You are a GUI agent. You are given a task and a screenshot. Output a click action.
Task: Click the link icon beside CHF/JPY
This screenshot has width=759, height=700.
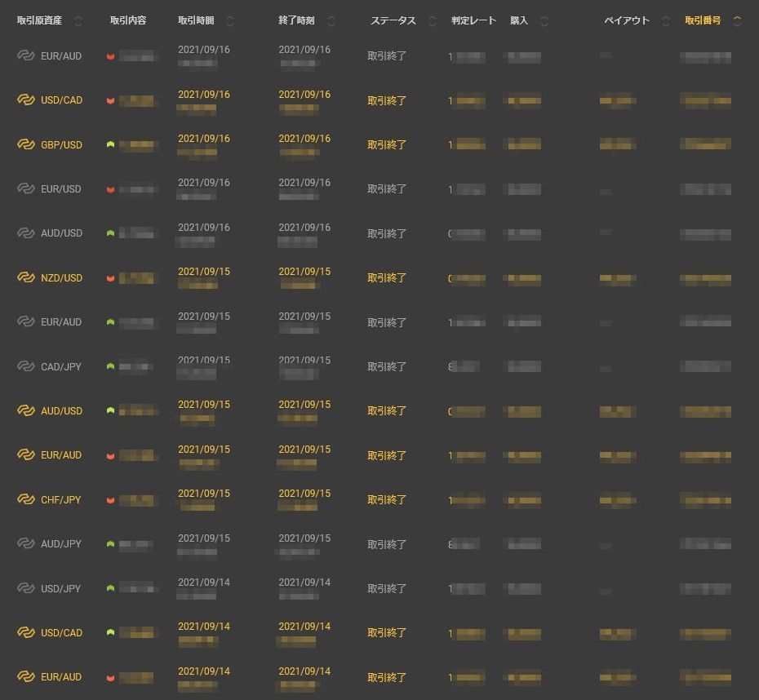click(x=26, y=499)
